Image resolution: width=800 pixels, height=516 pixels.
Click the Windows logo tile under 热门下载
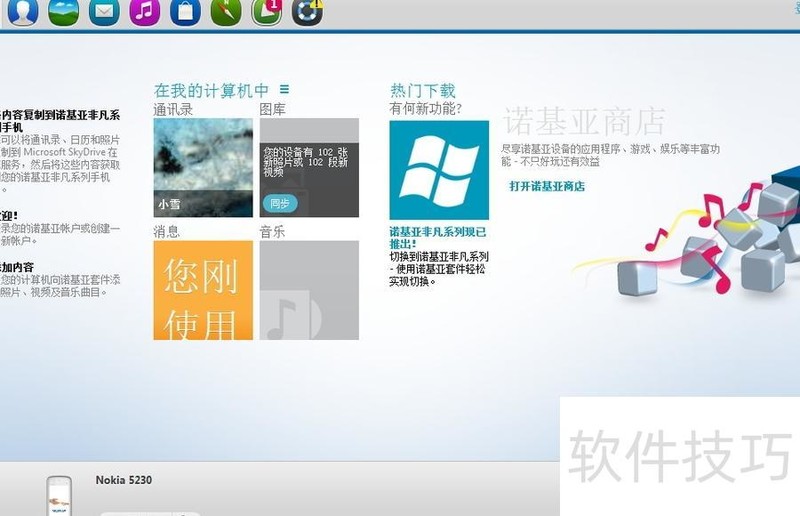click(x=439, y=170)
